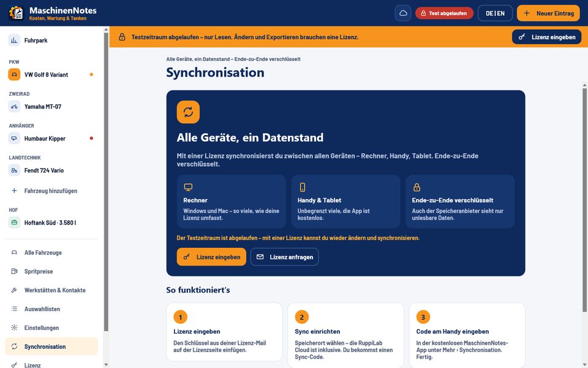588x368 pixels.
Task: Click orange Lizenz eingeben button in card
Action: click(211, 257)
